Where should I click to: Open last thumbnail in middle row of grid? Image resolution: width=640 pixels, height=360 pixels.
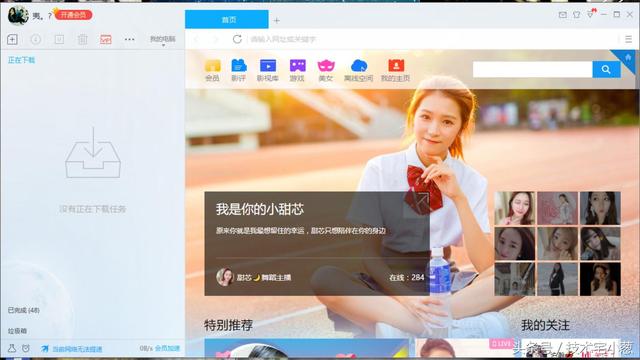tap(600, 244)
